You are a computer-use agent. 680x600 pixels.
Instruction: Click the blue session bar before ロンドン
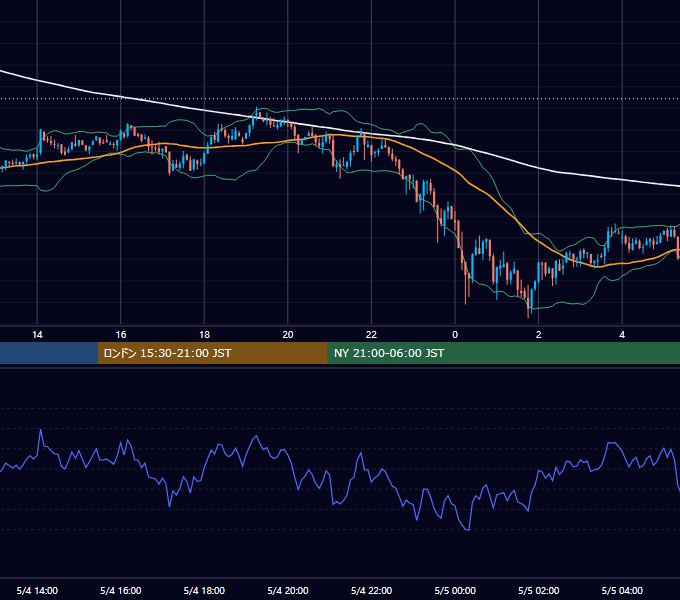point(49,353)
